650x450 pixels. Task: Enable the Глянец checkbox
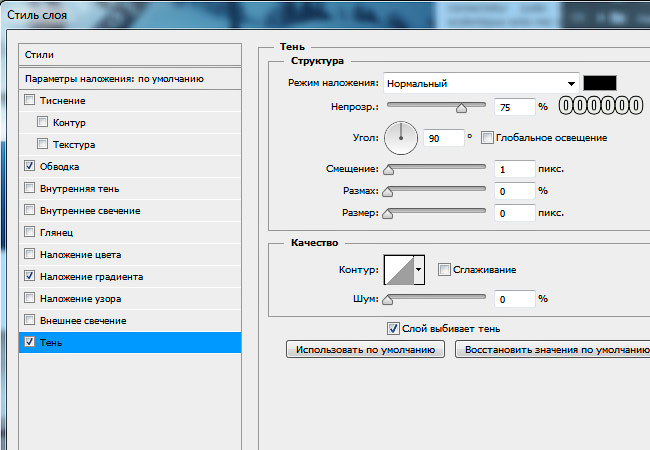tap(29, 232)
